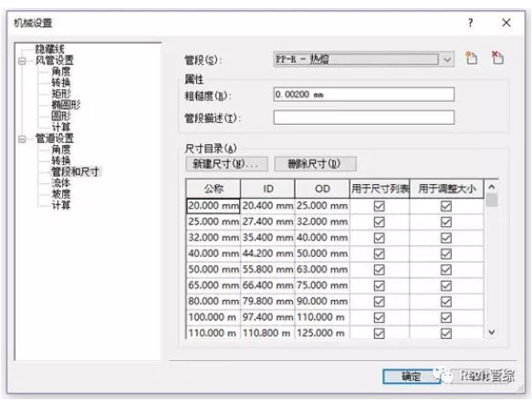Screen dimensions: 532x402
Task: Select 风管设置 in the tree
Action: (55, 60)
